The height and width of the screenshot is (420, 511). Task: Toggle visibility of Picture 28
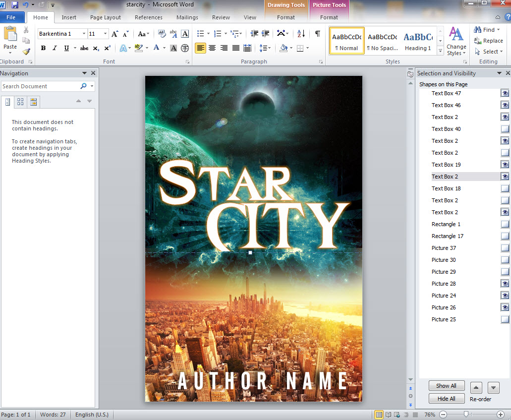click(505, 284)
